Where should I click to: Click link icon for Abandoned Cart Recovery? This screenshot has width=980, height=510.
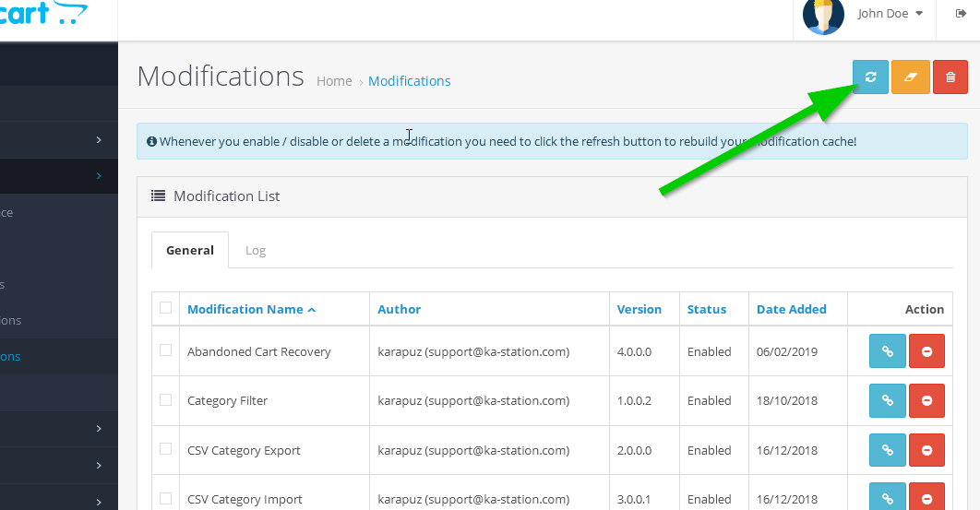[x=887, y=351]
